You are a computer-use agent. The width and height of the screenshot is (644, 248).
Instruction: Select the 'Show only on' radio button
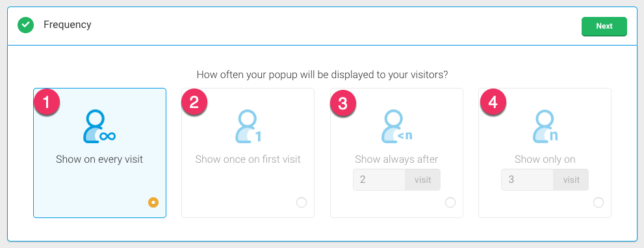(x=599, y=202)
